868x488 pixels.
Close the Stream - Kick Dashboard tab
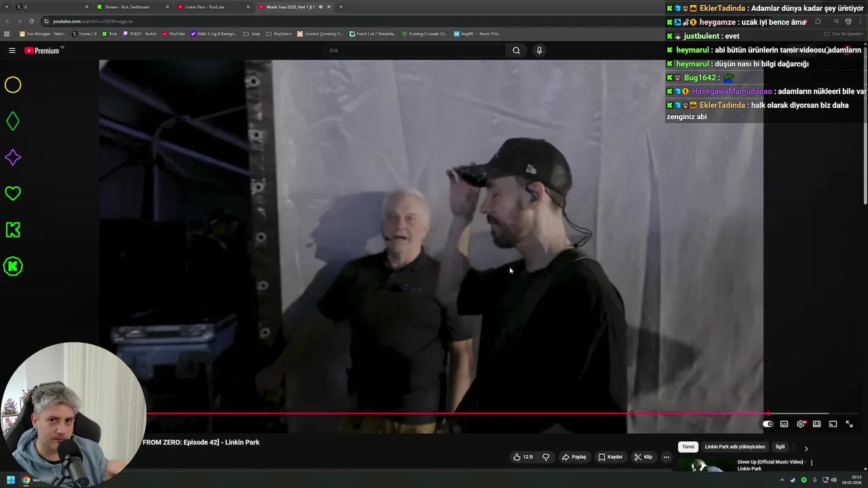167,7
